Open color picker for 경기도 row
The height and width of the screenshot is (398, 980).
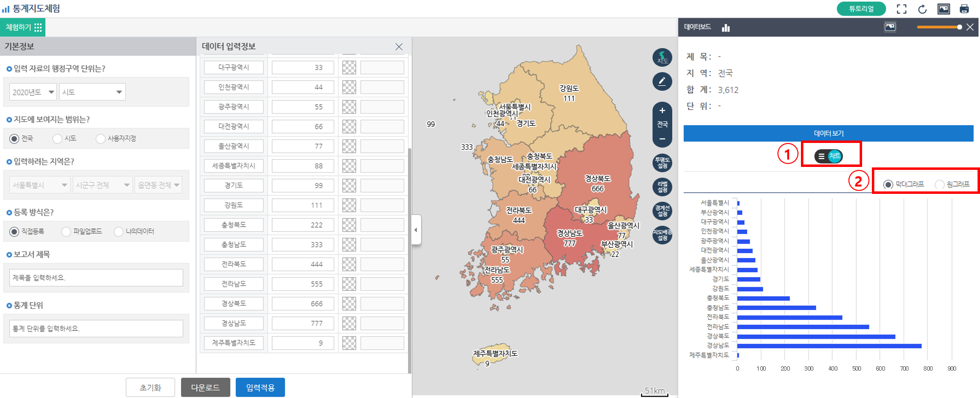pos(349,186)
